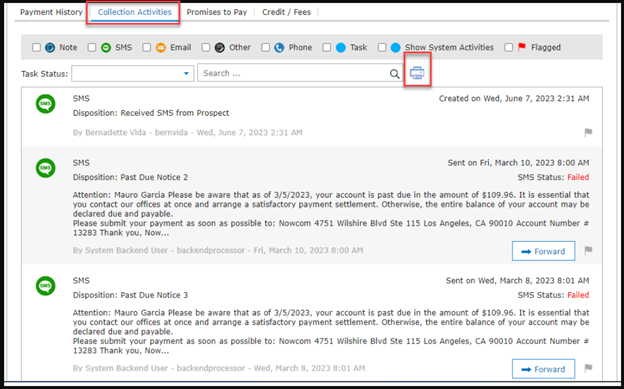Enable the Task filter checkbox

click(327, 48)
